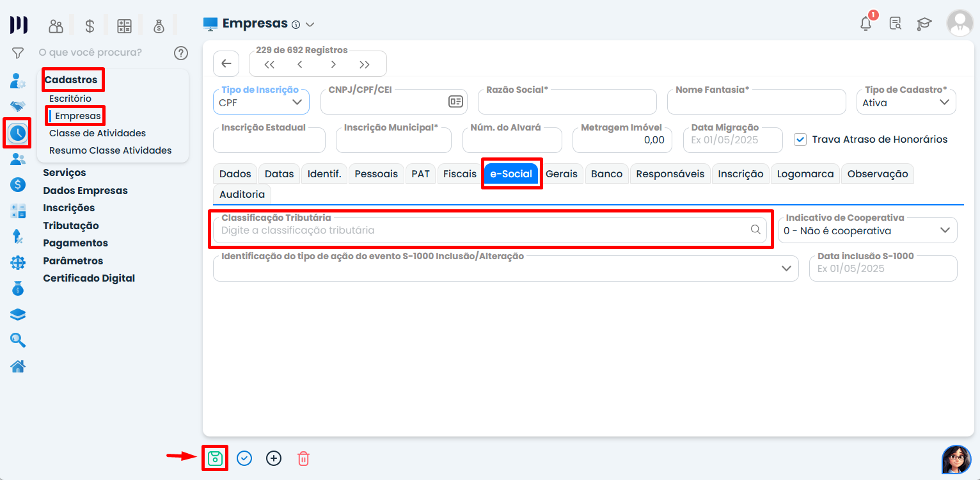Open the user-with-gear sidebar icon
The width and height of the screenshot is (980, 480).
coord(18,81)
